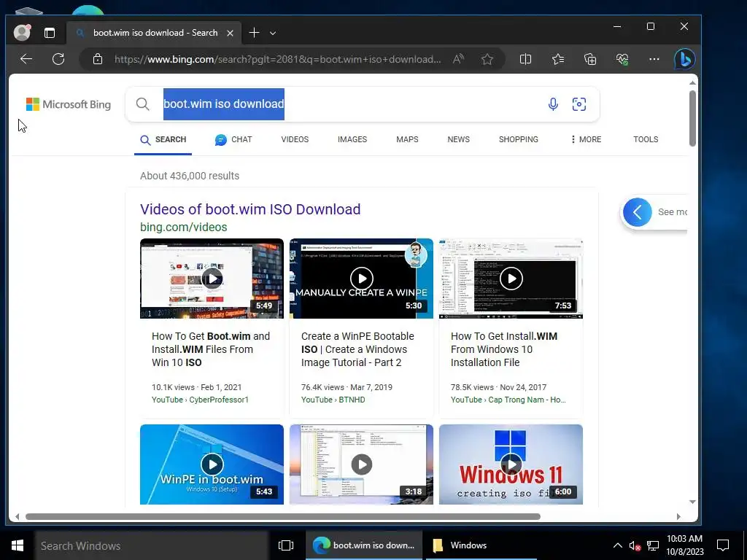
Task: Start voice search with microphone
Action: point(553,104)
